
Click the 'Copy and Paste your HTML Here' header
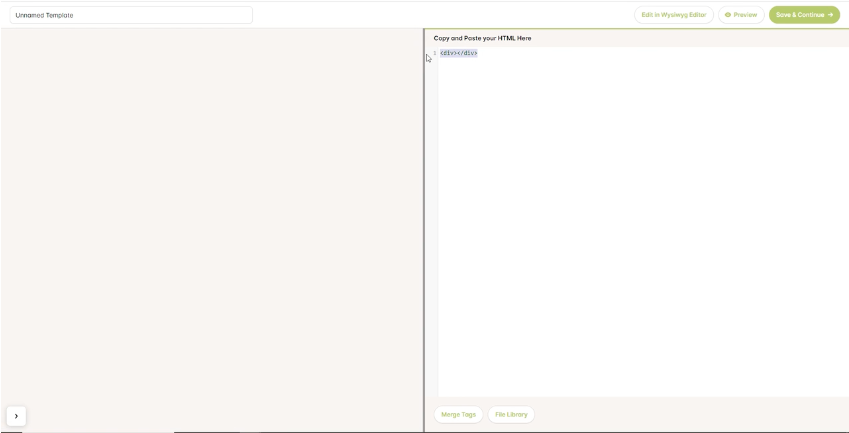(x=482, y=38)
